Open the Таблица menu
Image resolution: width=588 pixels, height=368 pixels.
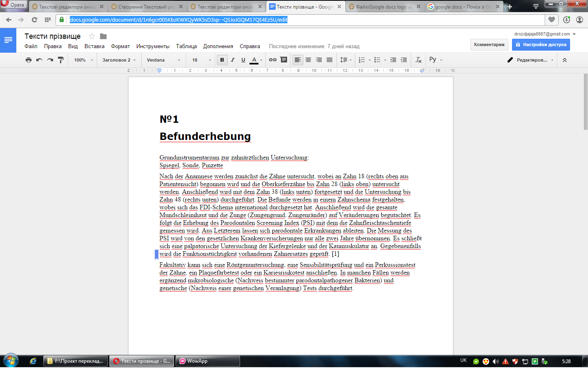[x=186, y=46]
